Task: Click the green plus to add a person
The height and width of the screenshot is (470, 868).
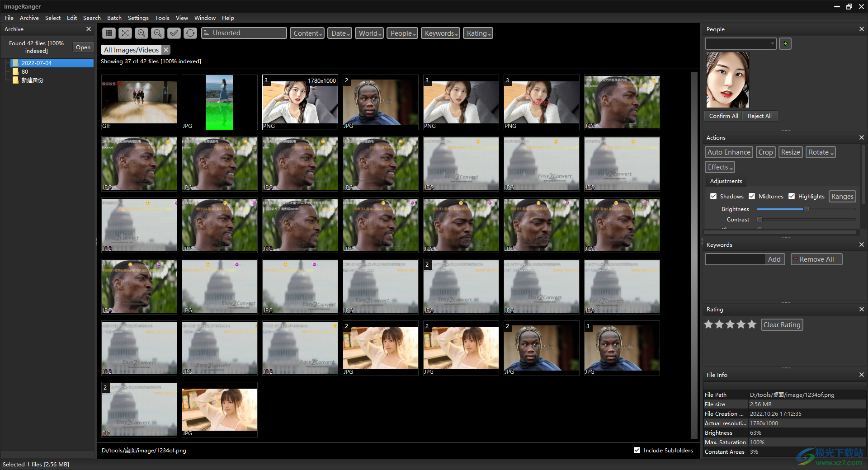Action: (785, 43)
